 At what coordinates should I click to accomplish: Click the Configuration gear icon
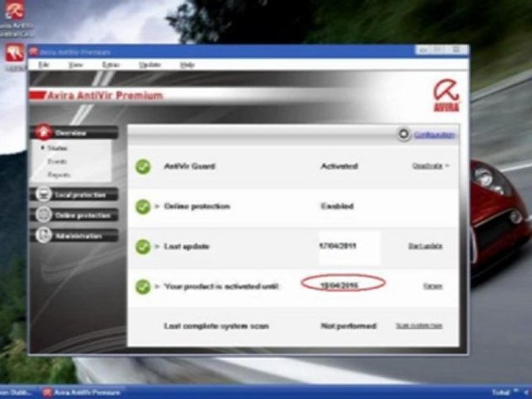tap(404, 134)
